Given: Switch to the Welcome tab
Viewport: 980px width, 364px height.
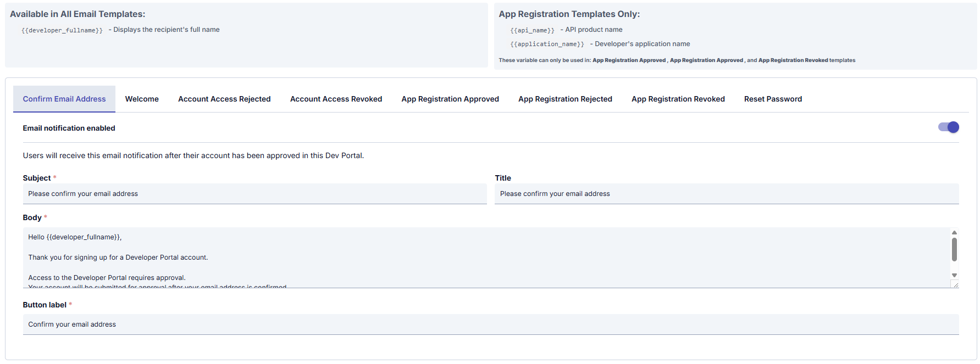Looking at the screenshot, I should [142, 99].
